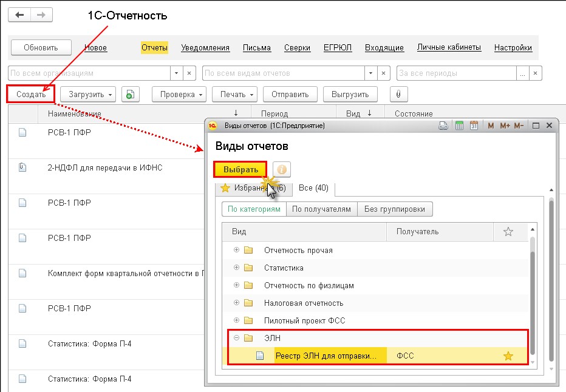Screen dimensions: 566x392
Task: Open the Загрузить dropdown
Action: (x=87, y=94)
